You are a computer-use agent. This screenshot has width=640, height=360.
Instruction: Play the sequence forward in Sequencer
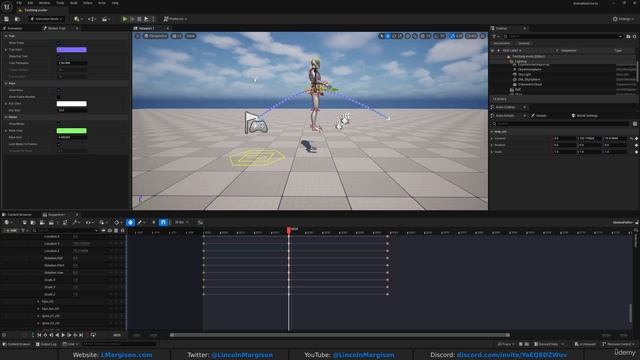63,335
